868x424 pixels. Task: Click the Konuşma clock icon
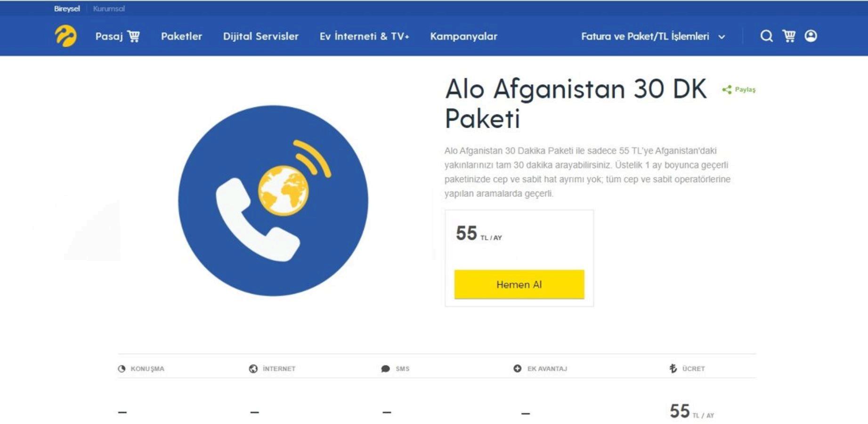coord(122,368)
